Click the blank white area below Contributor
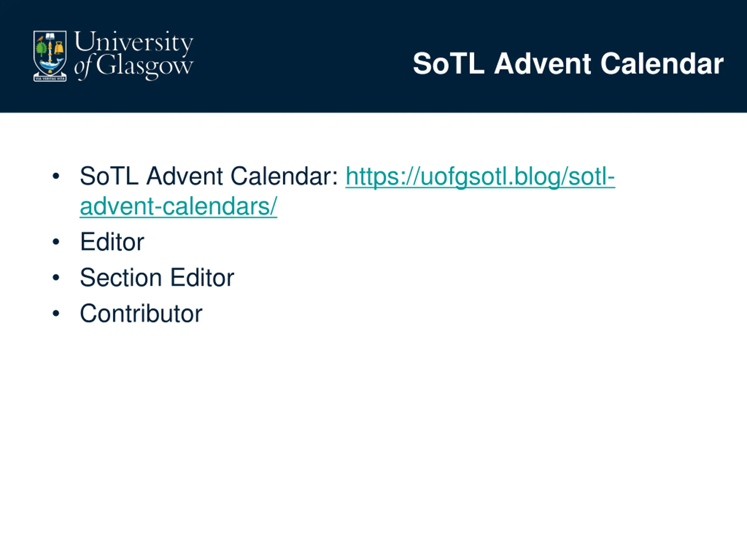Image resolution: width=747 pixels, height=560 pixels. (373, 439)
